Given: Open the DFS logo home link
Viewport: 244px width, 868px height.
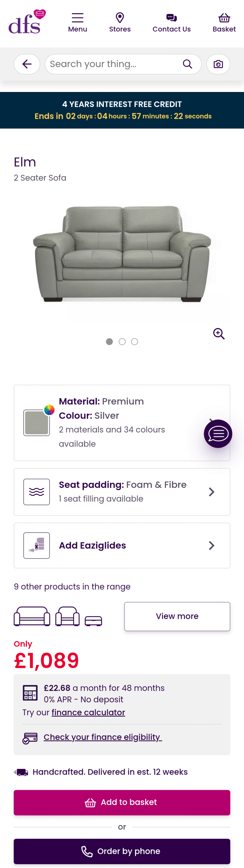Looking at the screenshot, I should tap(27, 22).
